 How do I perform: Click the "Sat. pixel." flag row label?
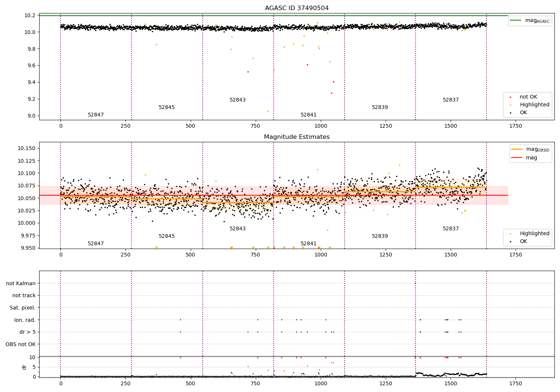(x=22, y=308)
